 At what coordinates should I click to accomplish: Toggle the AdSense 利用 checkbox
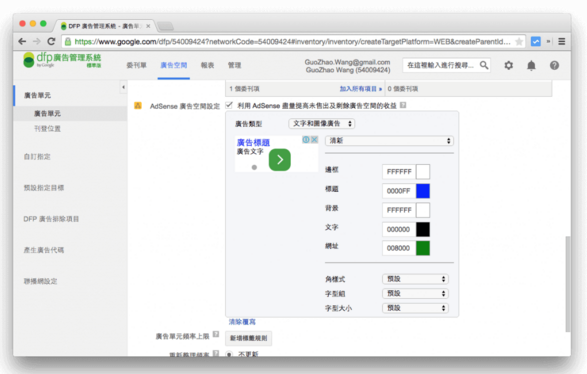click(229, 105)
